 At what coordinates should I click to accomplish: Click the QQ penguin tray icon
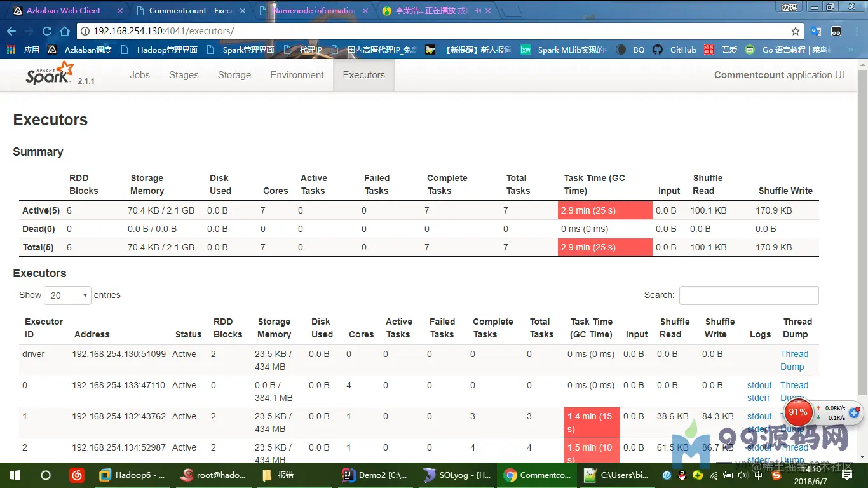point(682,475)
